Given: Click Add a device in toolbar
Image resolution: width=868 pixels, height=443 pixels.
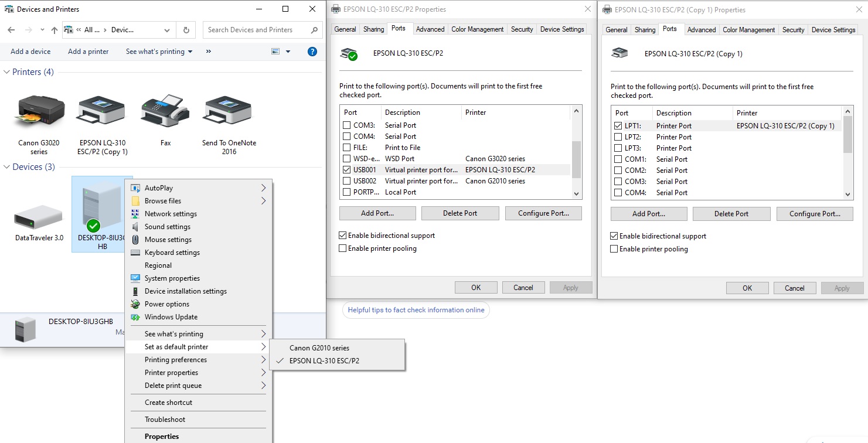Looking at the screenshot, I should [x=30, y=52].
